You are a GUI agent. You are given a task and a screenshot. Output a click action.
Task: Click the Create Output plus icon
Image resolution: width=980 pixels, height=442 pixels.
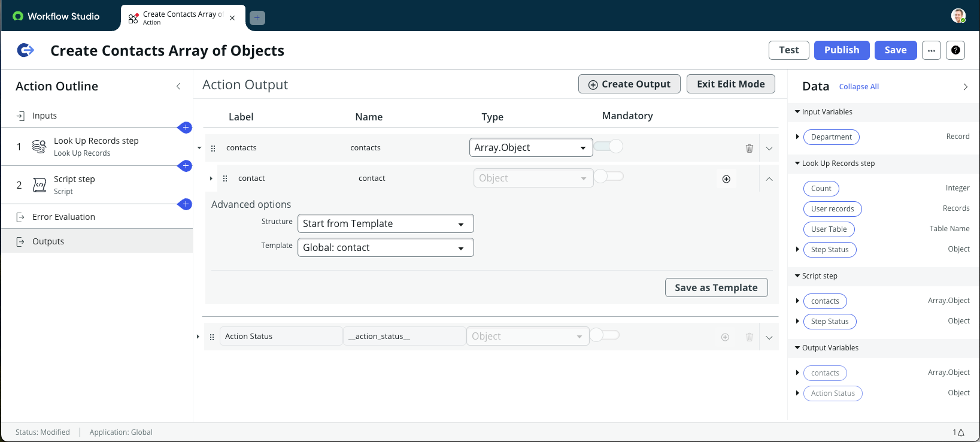[593, 84]
